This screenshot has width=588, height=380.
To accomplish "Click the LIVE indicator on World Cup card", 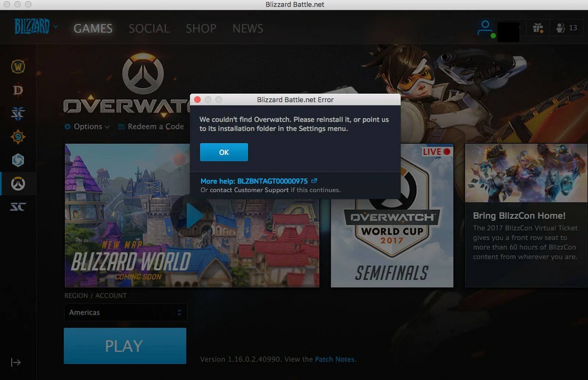I will click(x=436, y=152).
